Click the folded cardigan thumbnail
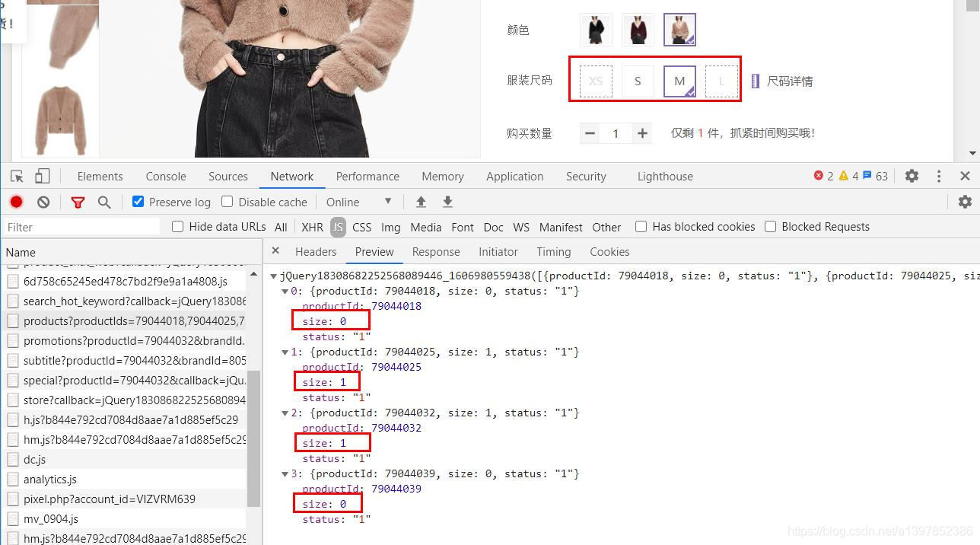The height and width of the screenshot is (545, 980). (x=60, y=120)
